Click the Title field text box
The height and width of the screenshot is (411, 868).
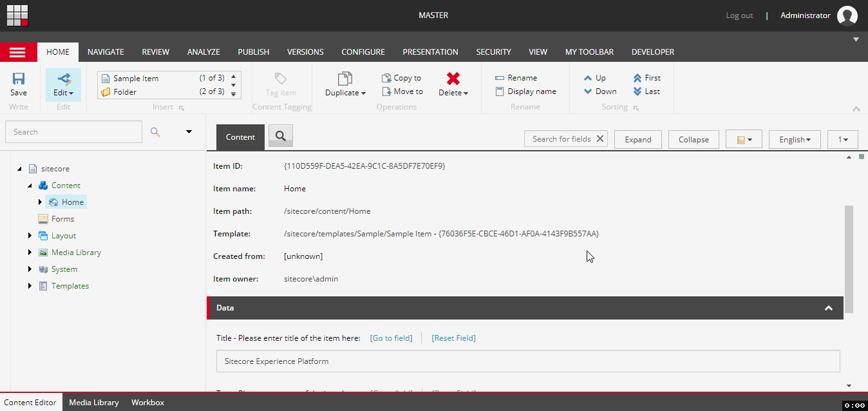point(528,361)
